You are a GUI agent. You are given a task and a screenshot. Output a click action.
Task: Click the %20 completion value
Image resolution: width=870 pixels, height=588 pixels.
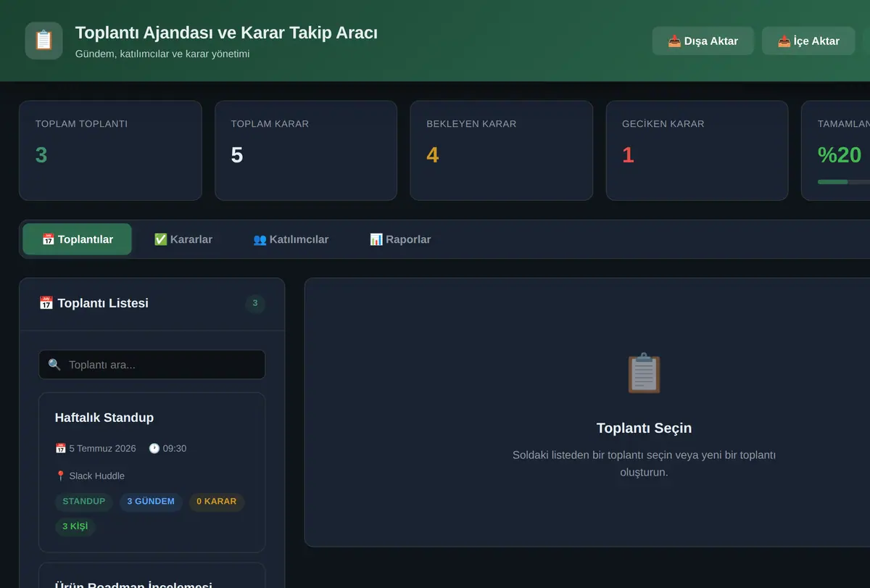tap(840, 154)
